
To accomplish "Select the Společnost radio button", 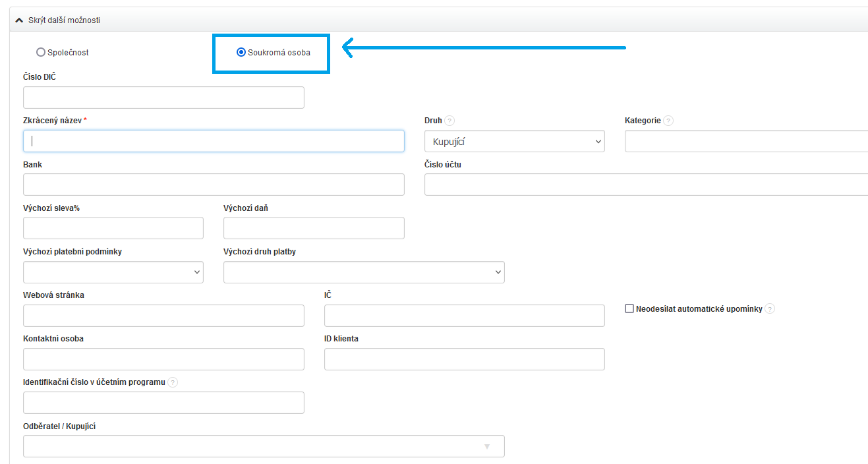I will 41,52.
